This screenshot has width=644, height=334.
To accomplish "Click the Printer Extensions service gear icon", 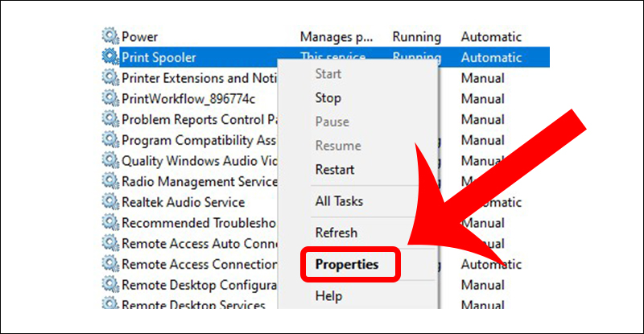I will [x=110, y=78].
